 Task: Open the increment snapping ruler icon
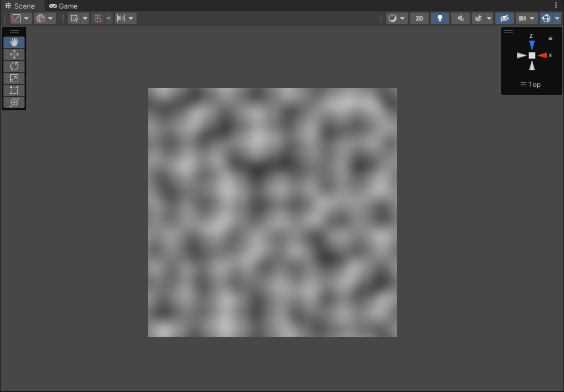coord(121,18)
